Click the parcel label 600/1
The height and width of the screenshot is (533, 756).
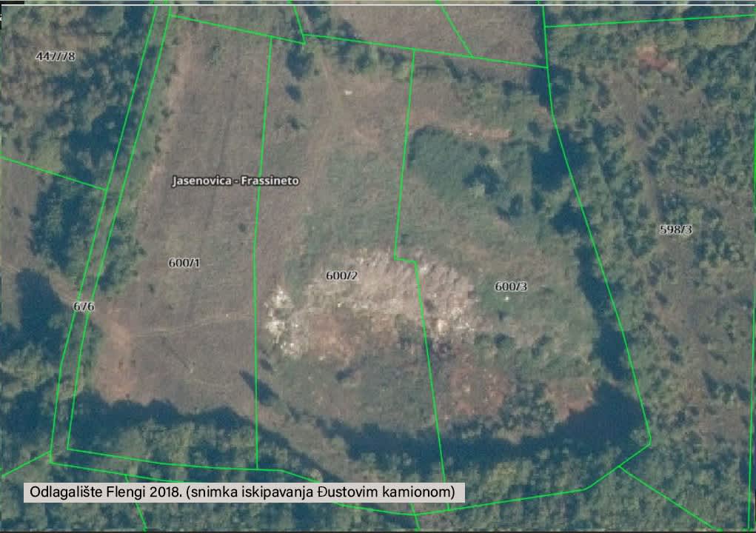coord(184,263)
